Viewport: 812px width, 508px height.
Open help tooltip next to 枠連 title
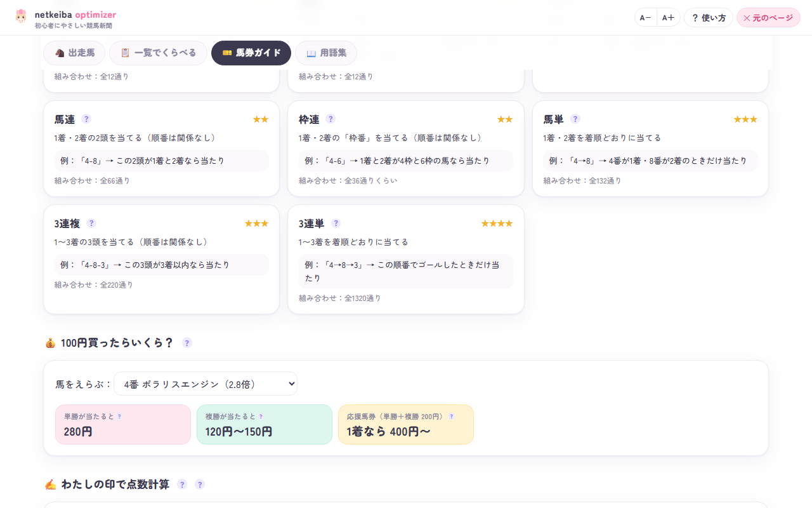331,119
